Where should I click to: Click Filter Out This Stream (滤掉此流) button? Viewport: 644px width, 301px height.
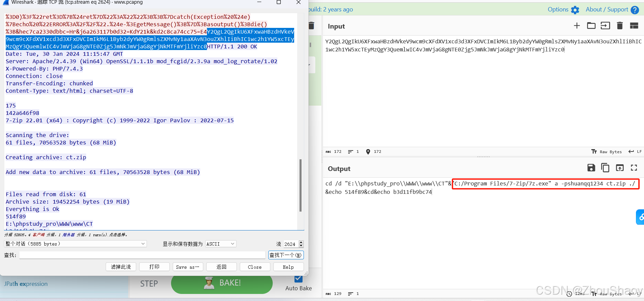pos(121,267)
